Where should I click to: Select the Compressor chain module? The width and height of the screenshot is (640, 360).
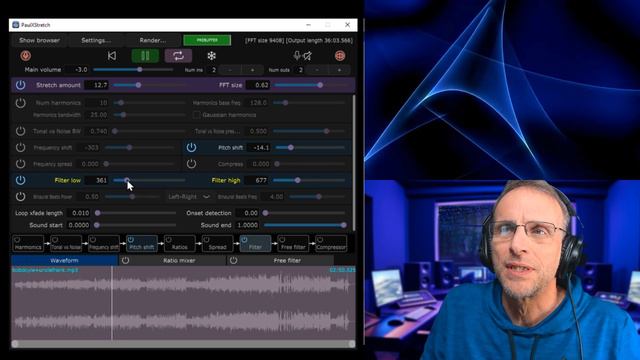click(x=331, y=243)
